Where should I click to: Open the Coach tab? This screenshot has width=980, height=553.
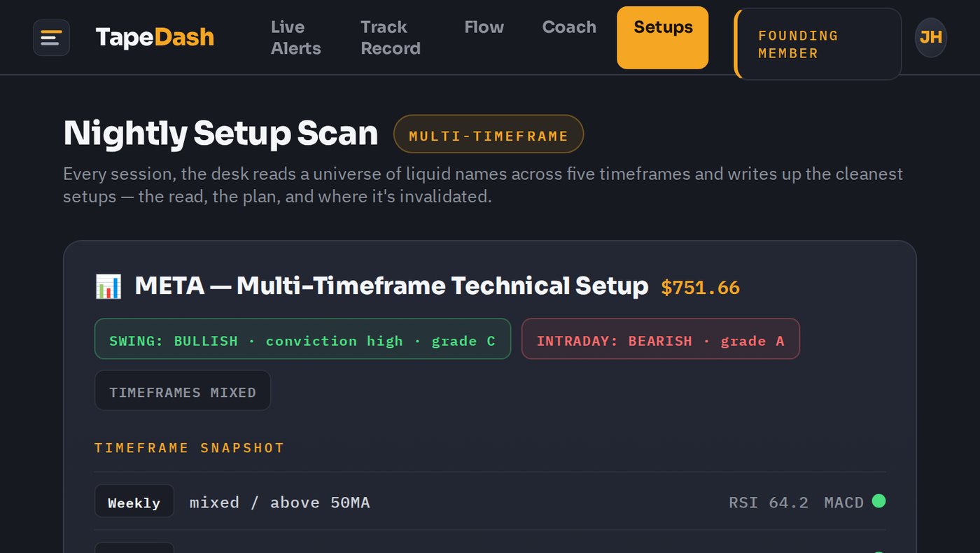tap(569, 27)
